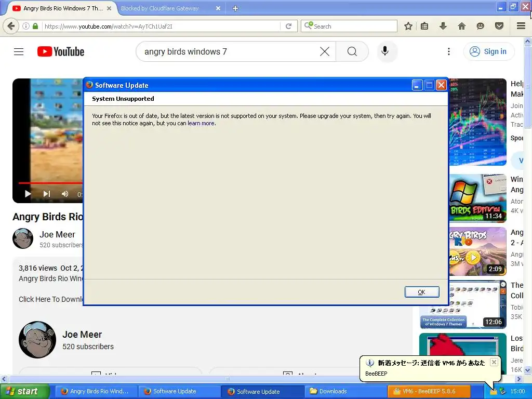Click the 15:00 system clock

pos(517,391)
